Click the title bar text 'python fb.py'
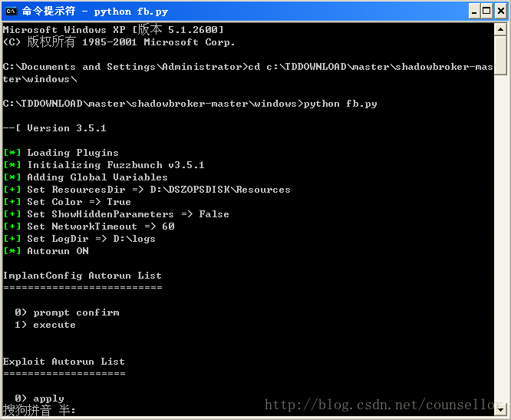The image size is (511, 420). 130,12
